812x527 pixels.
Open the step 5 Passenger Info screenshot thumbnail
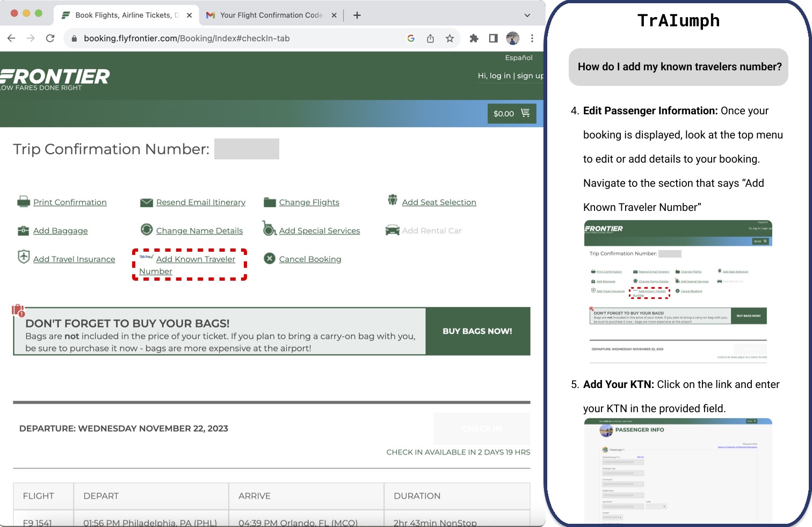tap(678, 471)
